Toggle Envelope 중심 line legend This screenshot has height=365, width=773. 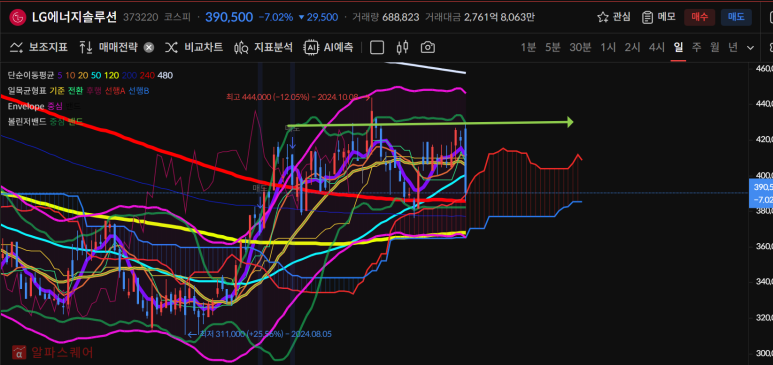pyautogui.click(x=55, y=106)
